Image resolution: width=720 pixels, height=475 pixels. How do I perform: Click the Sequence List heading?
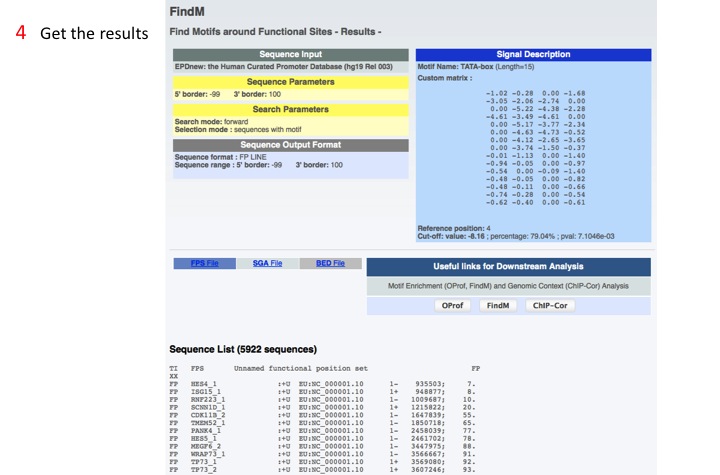click(243, 349)
